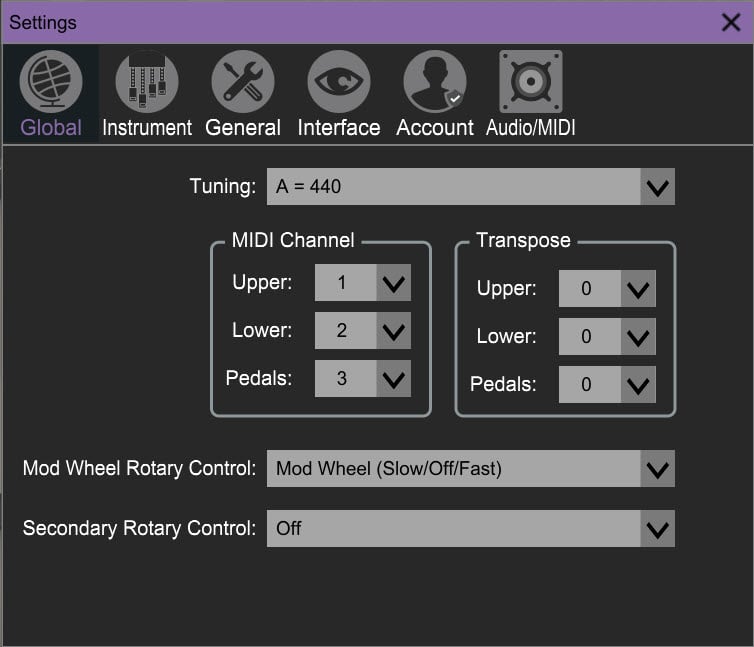This screenshot has height=647, width=754.
Task: Expand the Transpose Upper dropdown
Action: click(x=638, y=289)
